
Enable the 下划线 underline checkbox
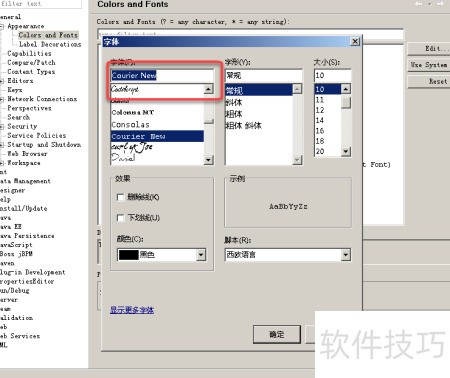[x=121, y=218]
